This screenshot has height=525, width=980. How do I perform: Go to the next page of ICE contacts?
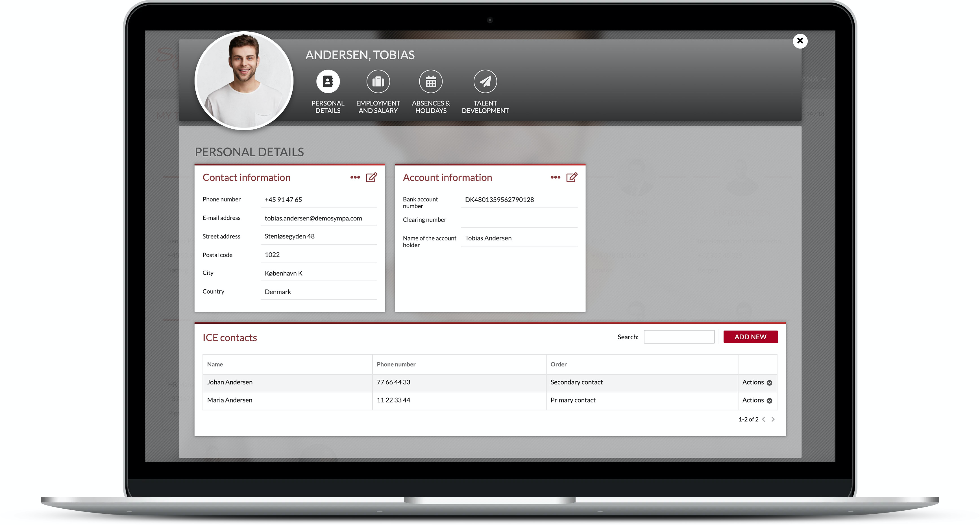coord(773,419)
